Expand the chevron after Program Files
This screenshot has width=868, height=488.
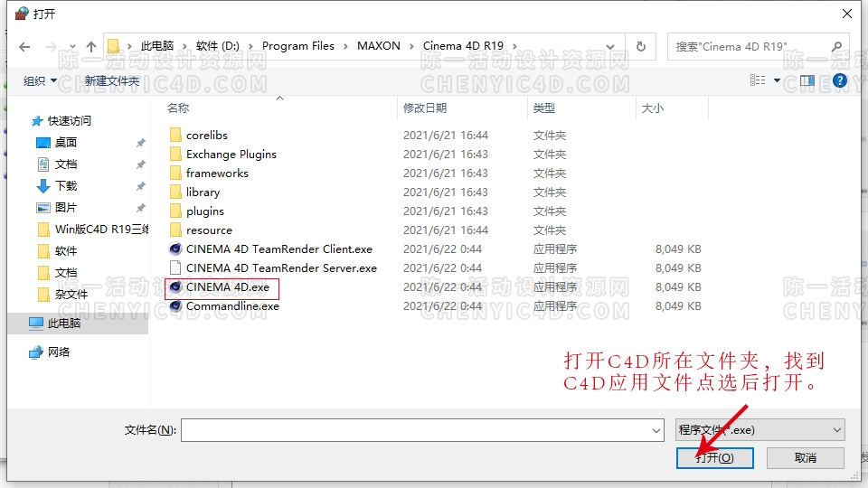point(345,46)
